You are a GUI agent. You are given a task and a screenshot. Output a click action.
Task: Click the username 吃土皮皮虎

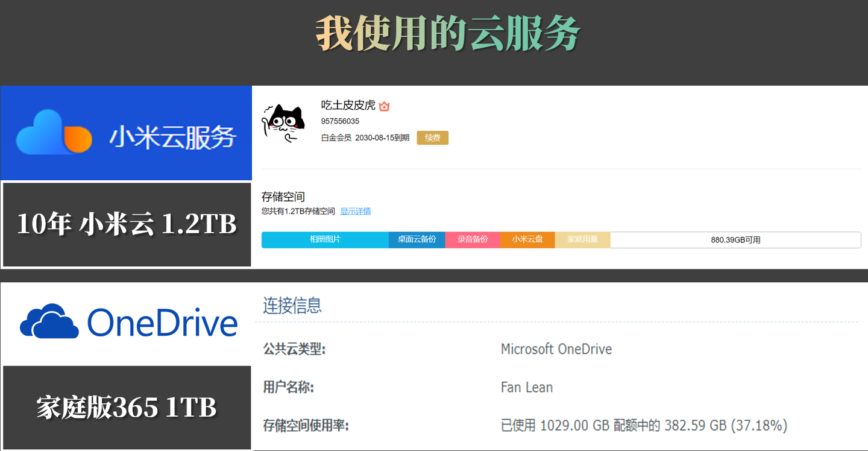point(348,106)
